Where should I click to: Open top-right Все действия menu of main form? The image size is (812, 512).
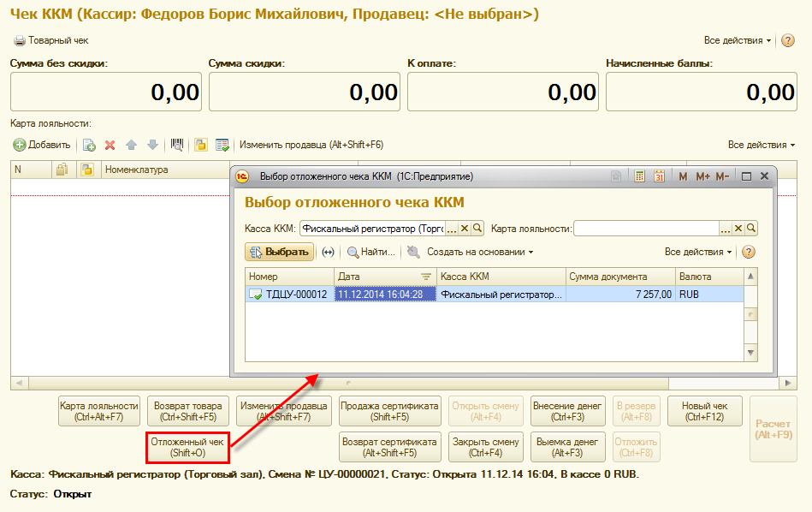click(738, 40)
